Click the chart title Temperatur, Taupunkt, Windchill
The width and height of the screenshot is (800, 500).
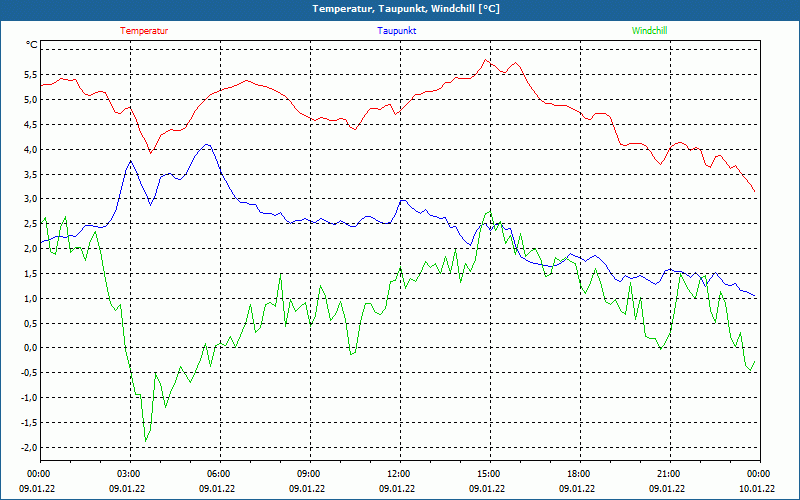point(406,9)
